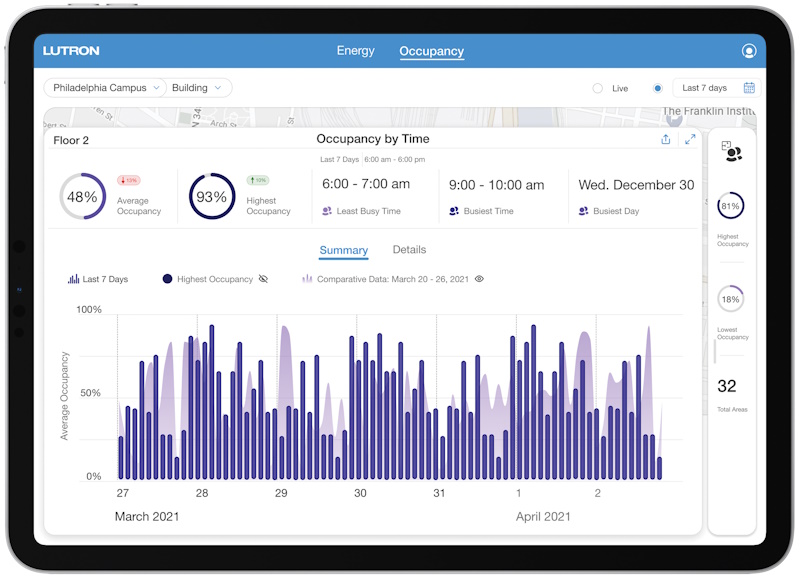800x579 pixels.
Task: Select the Last 7 days radio button
Action: [657, 88]
